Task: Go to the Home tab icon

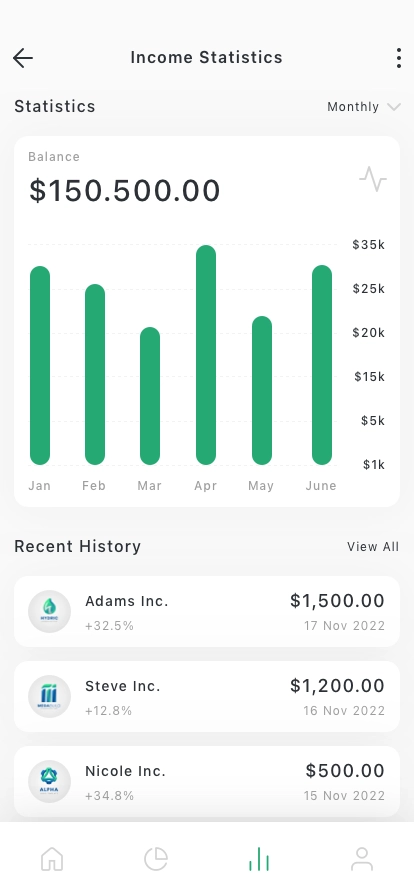Action: (x=52, y=859)
